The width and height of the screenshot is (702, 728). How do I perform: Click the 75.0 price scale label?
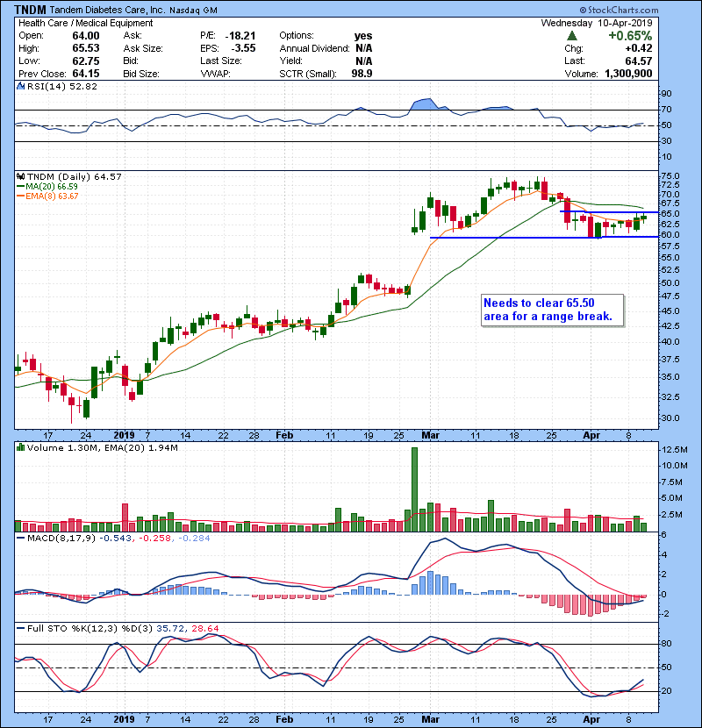tap(670, 176)
